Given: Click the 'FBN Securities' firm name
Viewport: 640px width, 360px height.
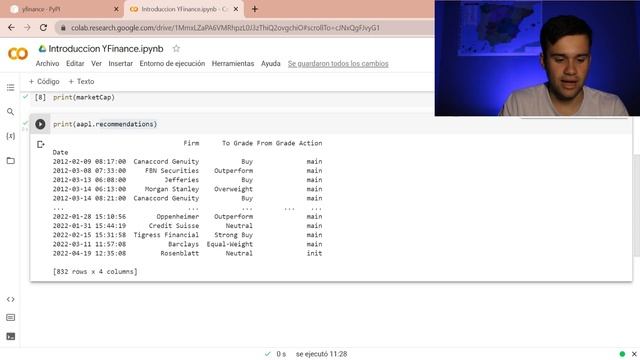Looking at the screenshot, I should 172,171.
